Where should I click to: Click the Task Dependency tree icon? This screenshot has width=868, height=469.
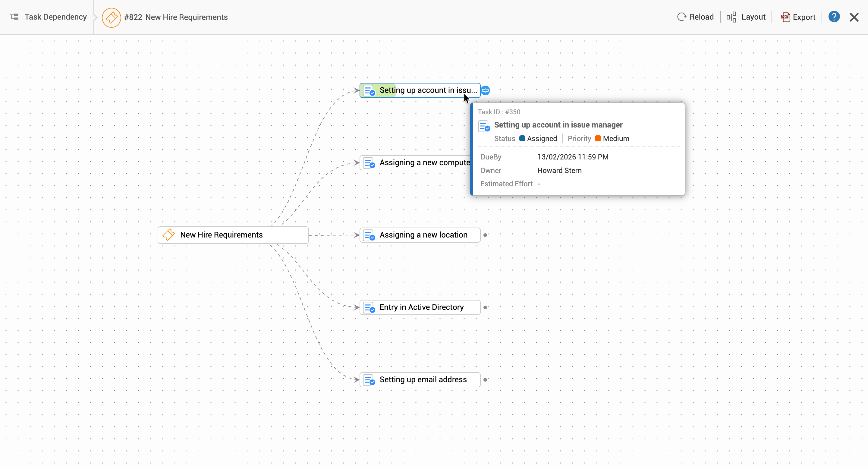(x=14, y=17)
